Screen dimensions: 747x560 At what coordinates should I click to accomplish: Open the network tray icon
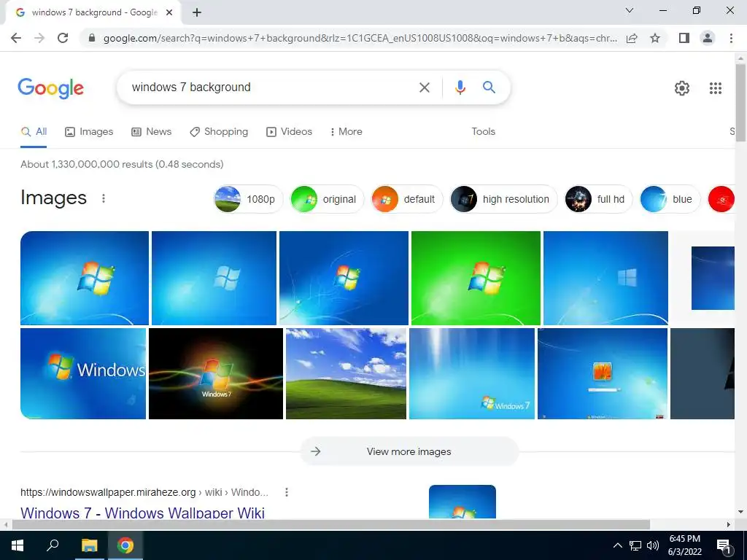(x=635, y=545)
